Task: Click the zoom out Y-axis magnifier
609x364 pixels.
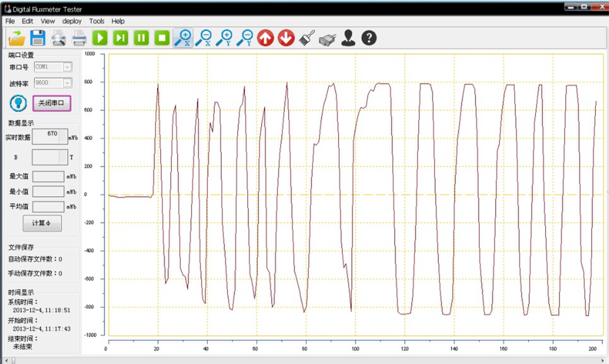Action: (x=245, y=38)
